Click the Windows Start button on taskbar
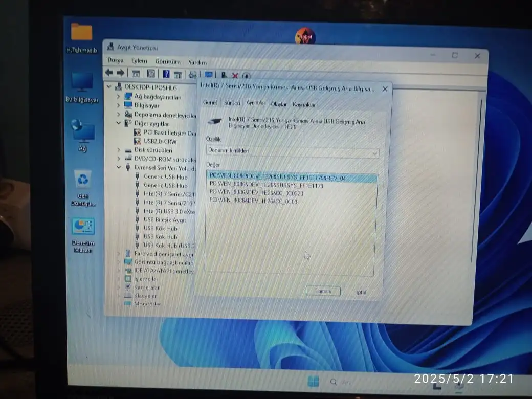532x399 pixels. coord(313,381)
